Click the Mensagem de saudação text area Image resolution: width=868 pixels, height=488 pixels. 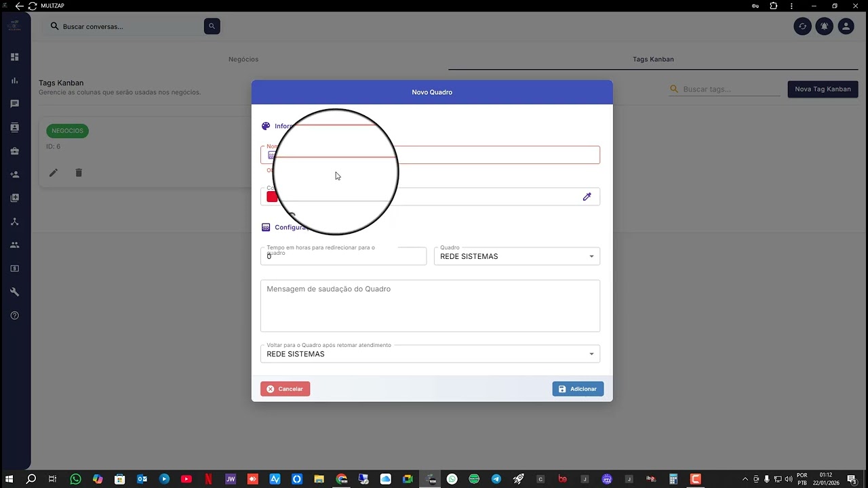[430, 306]
